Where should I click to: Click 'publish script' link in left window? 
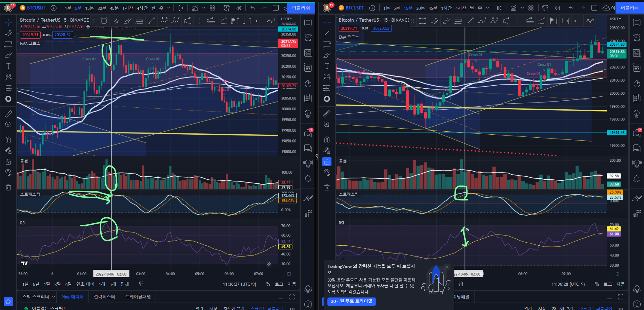point(267,308)
